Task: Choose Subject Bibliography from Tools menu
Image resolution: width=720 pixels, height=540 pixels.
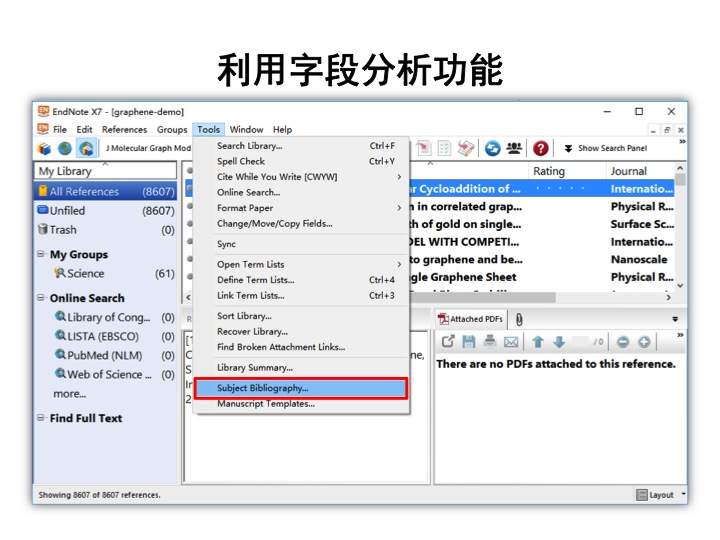Action: (x=301, y=388)
